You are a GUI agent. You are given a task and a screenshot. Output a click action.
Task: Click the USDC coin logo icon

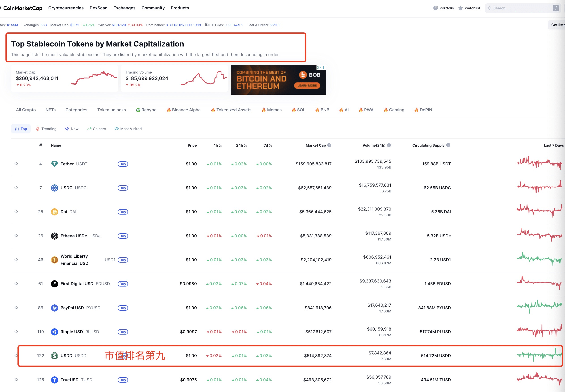(x=54, y=188)
